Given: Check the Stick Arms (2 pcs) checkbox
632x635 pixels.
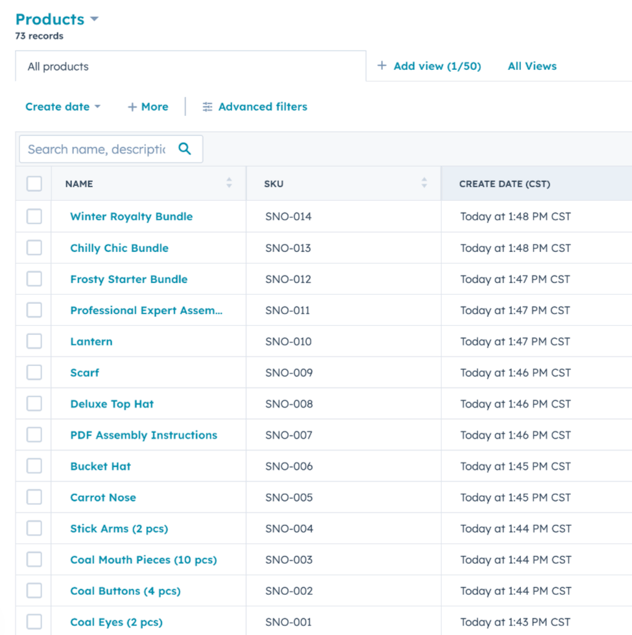Looking at the screenshot, I should click(x=34, y=528).
